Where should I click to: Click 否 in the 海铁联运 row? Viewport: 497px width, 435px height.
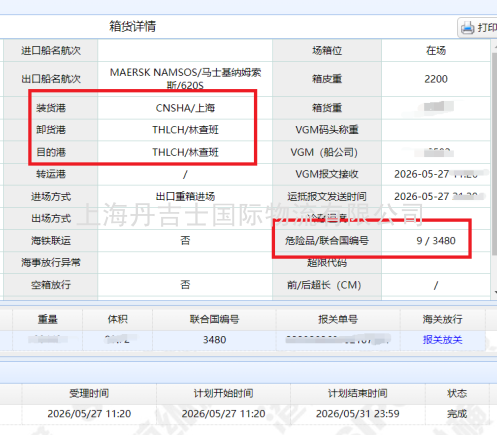pyautogui.click(x=185, y=241)
